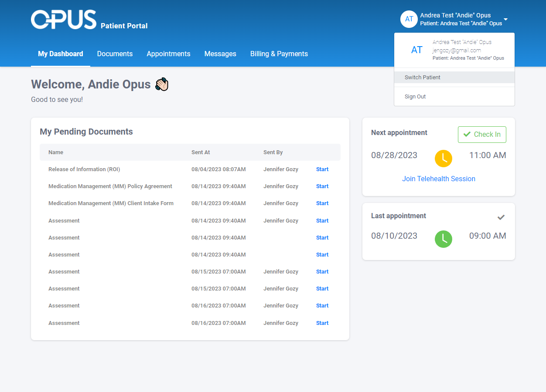Viewport: 546px width, 392px height.
Task: Click the green Check In button
Action: point(482,135)
